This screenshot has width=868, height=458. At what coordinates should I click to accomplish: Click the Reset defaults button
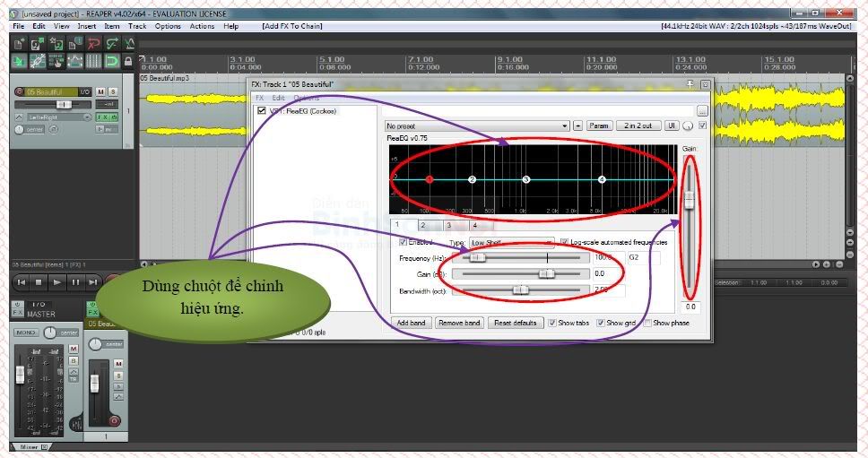(515, 323)
